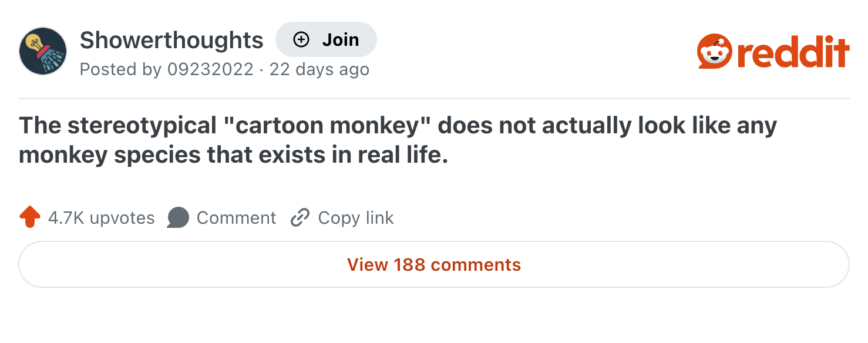Click the chain link icon

pos(300,217)
